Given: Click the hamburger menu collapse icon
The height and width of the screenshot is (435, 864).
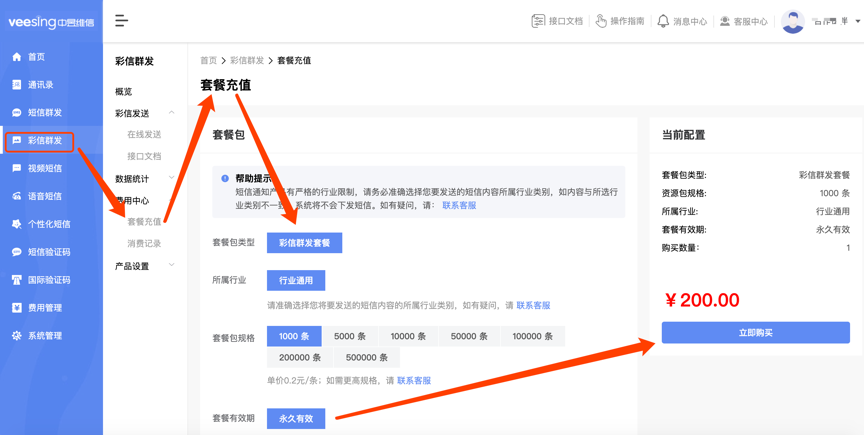Looking at the screenshot, I should pos(121,21).
